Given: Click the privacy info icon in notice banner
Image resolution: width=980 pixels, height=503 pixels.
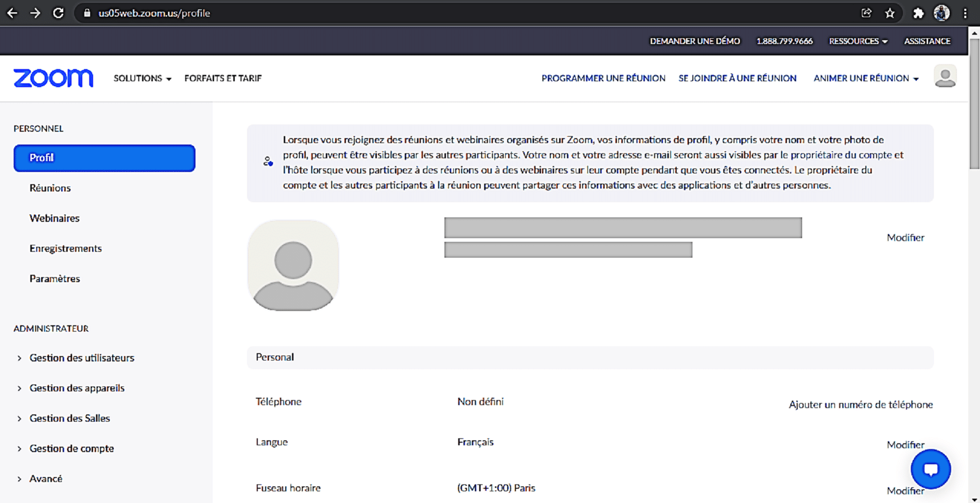Looking at the screenshot, I should coord(268,161).
